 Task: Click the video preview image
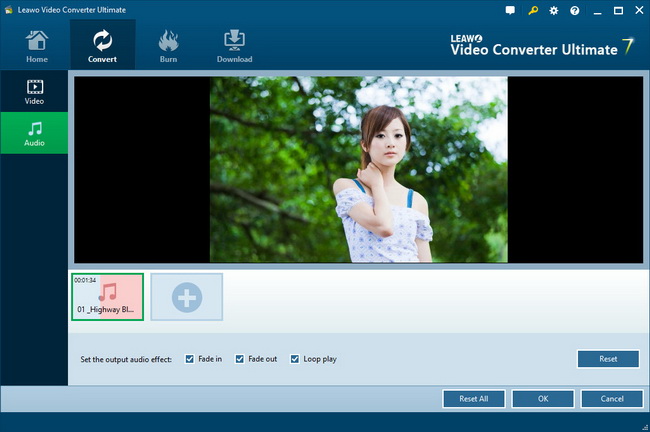pos(358,170)
